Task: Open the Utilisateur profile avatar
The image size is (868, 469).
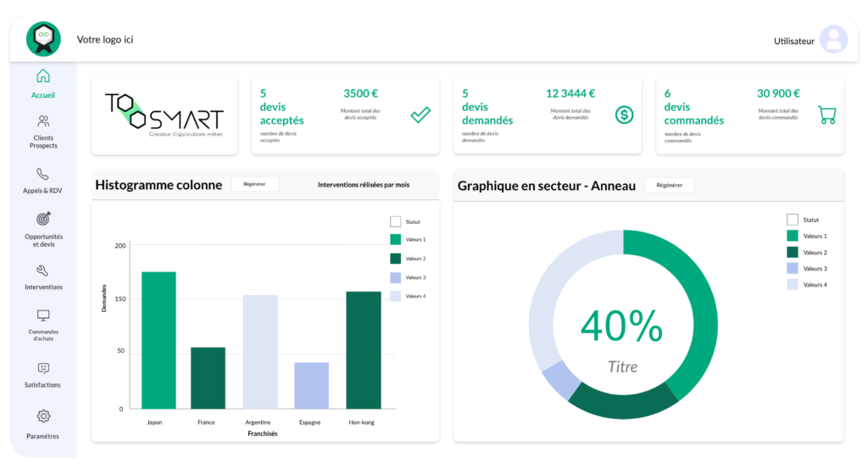Action: tap(834, 39)
